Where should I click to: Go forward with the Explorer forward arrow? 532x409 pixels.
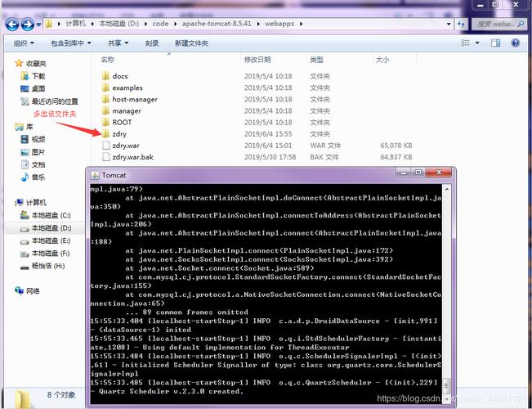(28, 24)
